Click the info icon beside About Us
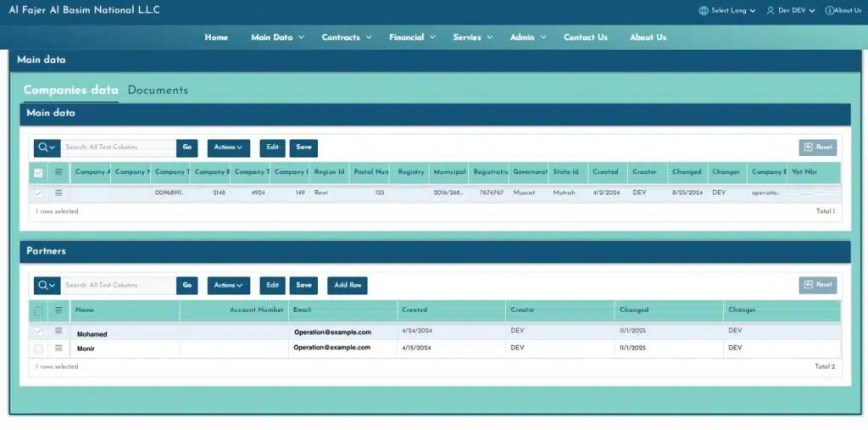Image resolution: width=868 pixels, height=430 pixels. tap(829, 10)
